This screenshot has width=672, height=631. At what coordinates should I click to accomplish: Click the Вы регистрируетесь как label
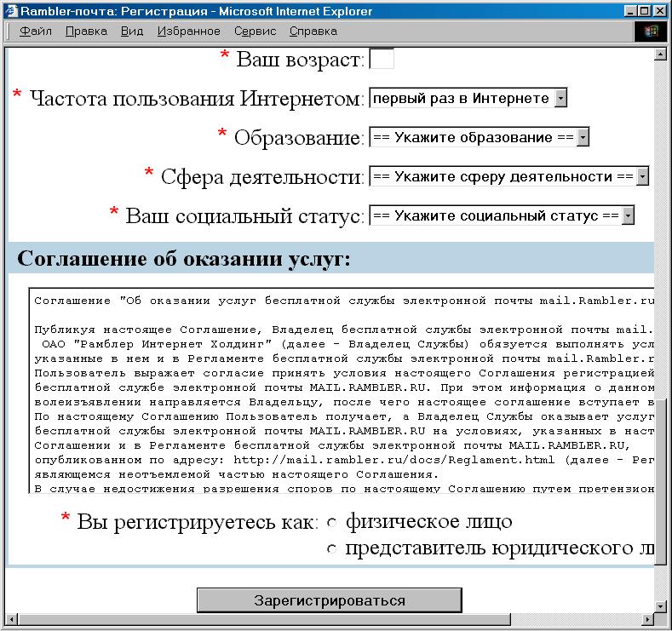point(198,522)
